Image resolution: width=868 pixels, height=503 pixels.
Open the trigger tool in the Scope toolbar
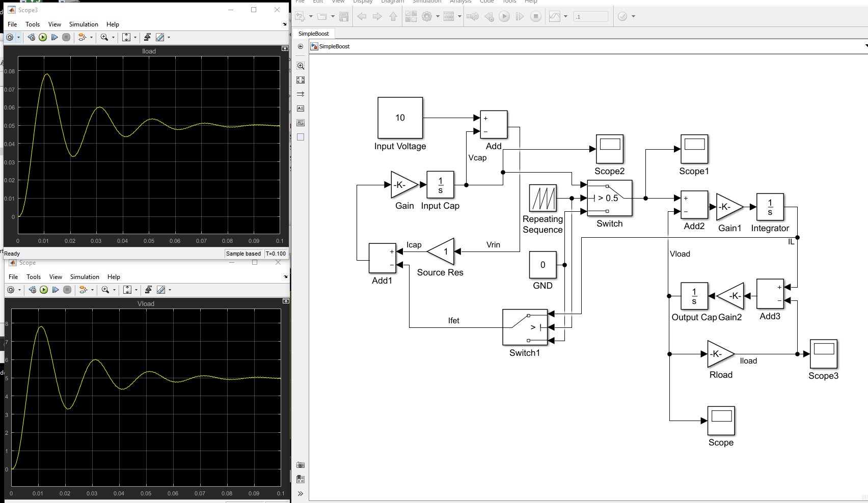coord(148,290)
